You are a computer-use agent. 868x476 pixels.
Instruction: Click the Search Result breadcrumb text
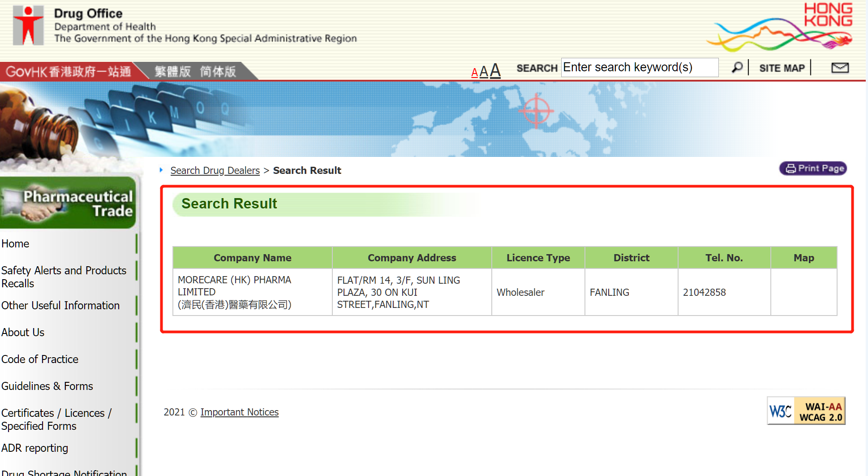pyautogui.click(x=307, y=171)
